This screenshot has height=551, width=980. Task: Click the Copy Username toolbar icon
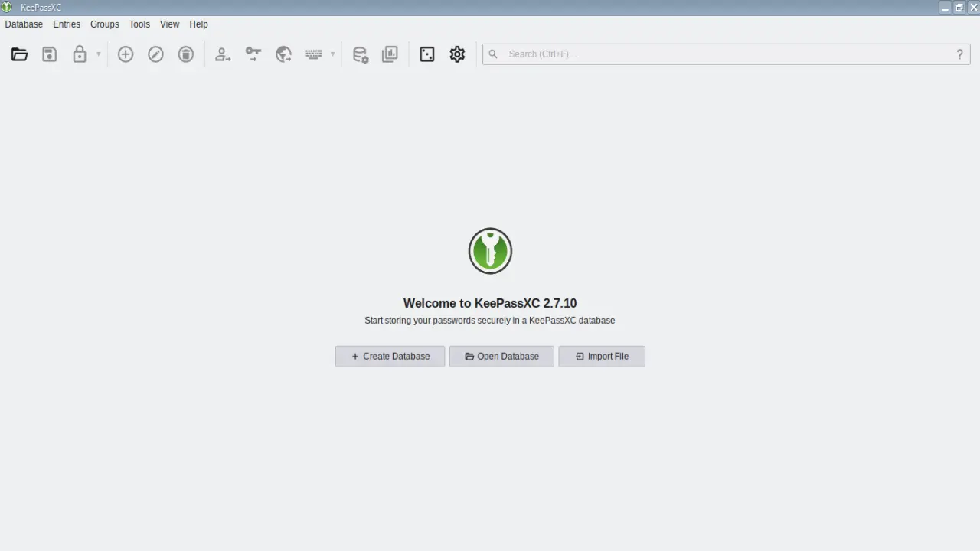coord(223,54)
